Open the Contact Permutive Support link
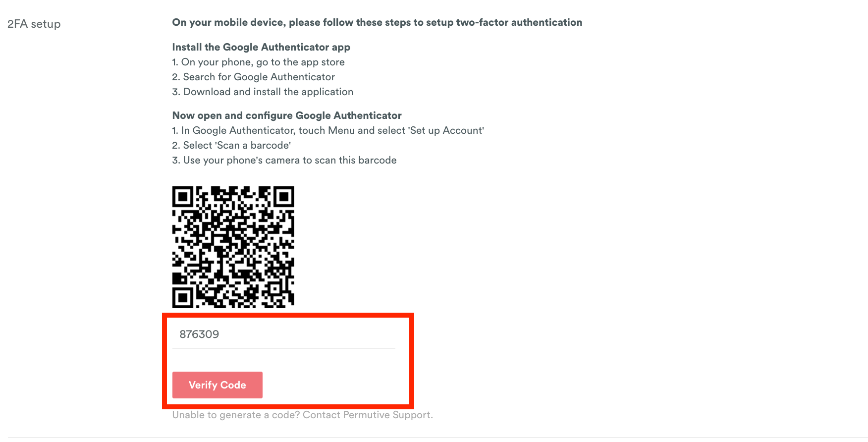868x442 pixels. pos(368,415)
